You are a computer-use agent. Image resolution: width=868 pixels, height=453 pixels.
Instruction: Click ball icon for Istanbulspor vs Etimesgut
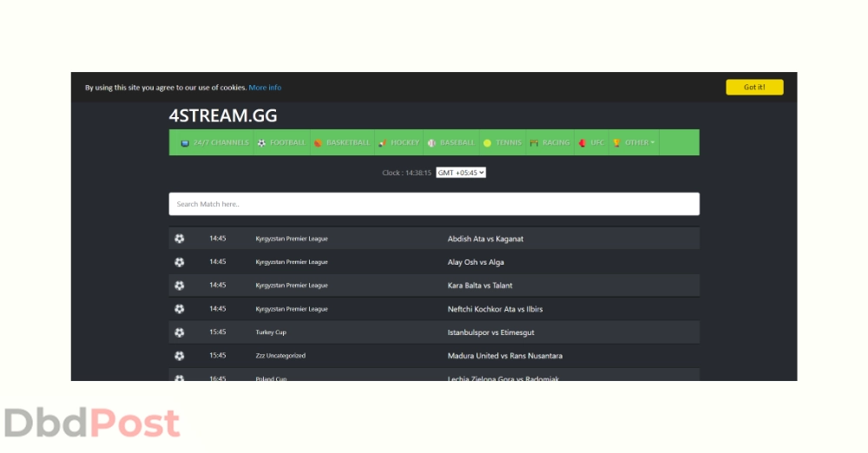tap(180, 332)
